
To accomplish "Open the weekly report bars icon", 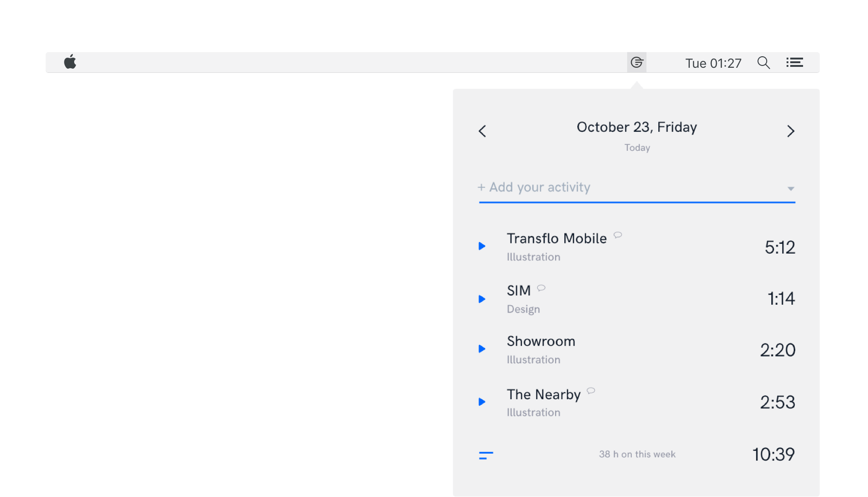I will 486,456.
